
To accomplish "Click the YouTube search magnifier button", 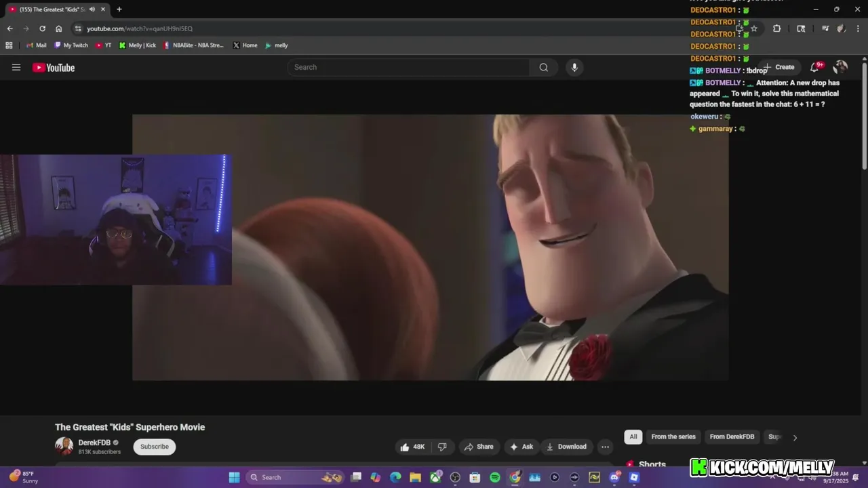I will 544,67.
